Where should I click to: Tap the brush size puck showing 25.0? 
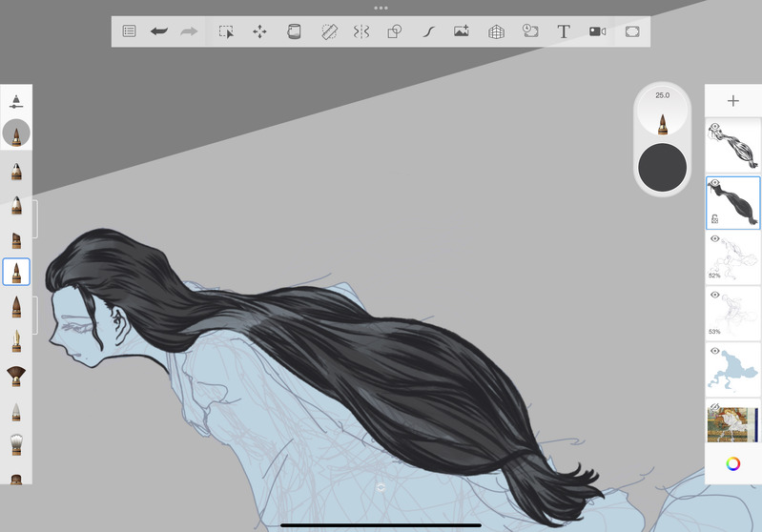(x=663, y=111)
